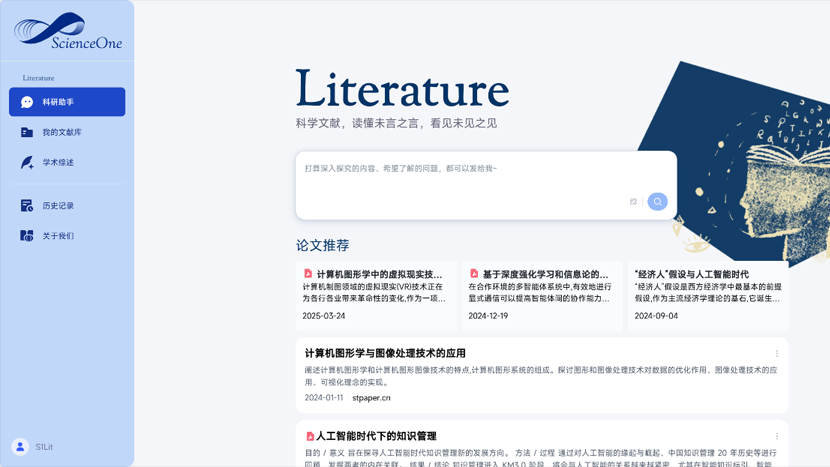This screenshot has width=830, height=467.
Task: Open 我的文献库 library menu item
Action: point(67,132)
